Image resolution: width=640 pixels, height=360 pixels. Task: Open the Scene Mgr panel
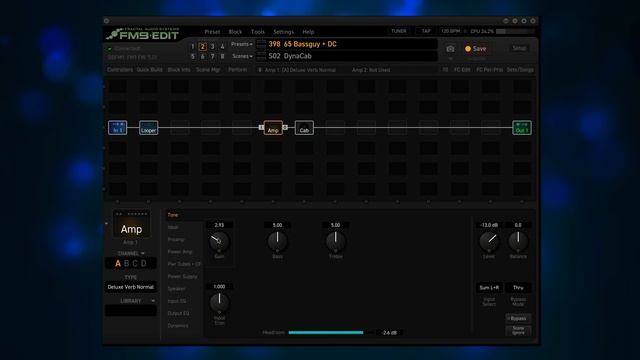pos(208,70)
